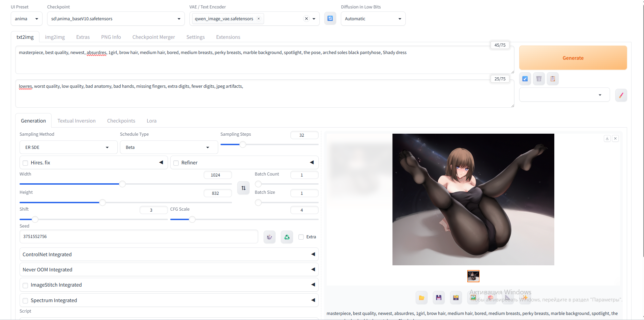Click the swap width and height icon
This screenshot has width=644, height=320.
click(x=243, y=188)
